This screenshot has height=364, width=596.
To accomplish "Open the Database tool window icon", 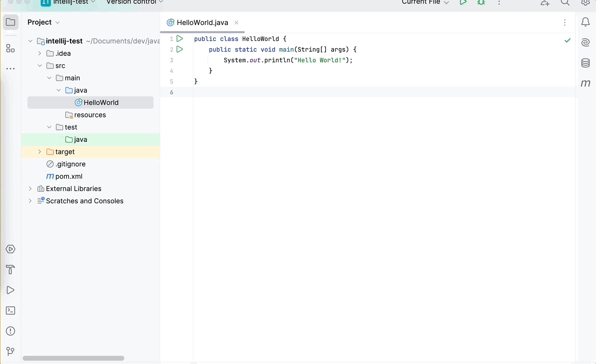I will pyautogui.click(x=586, y=63).
